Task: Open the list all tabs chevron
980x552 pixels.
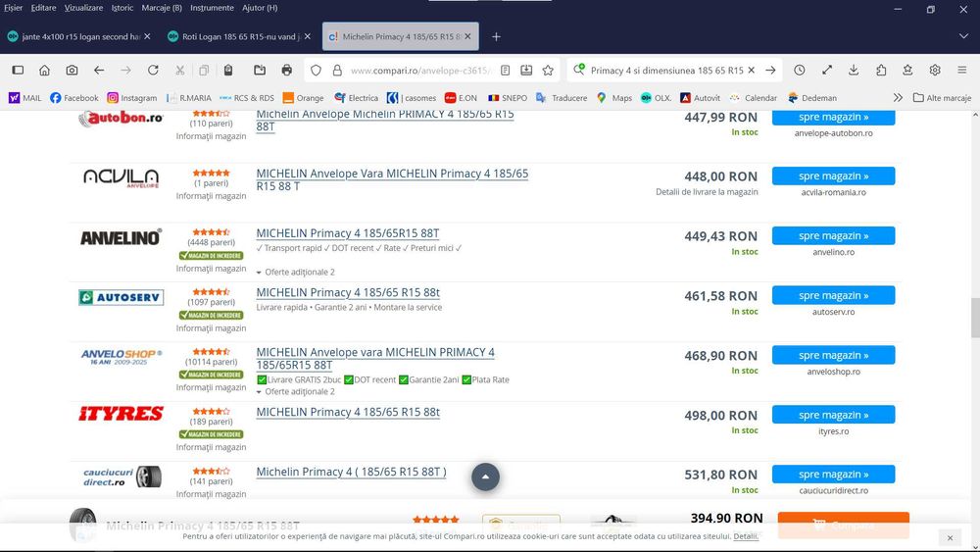Action: coord(963,36)
